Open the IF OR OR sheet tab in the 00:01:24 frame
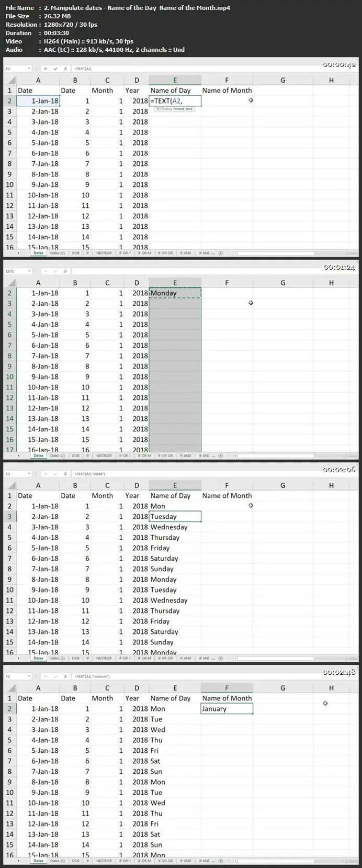Screen dimensions: 362x868 pos(165,455)
